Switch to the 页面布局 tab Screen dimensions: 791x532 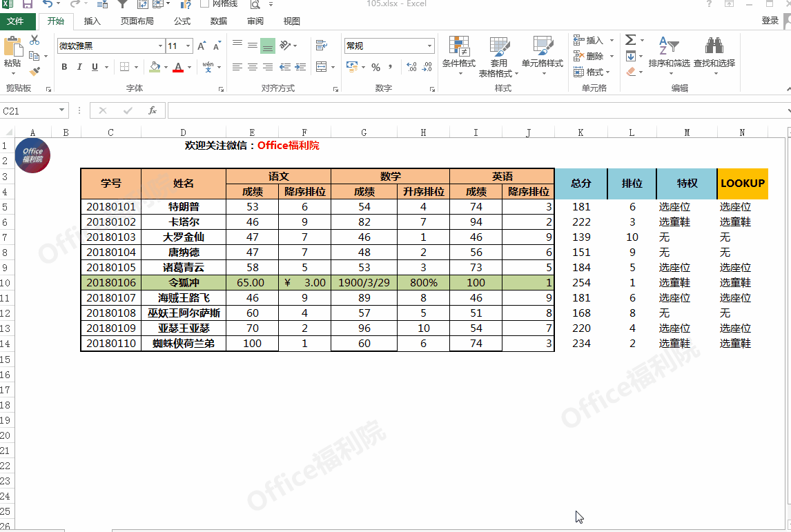[137, 21]
